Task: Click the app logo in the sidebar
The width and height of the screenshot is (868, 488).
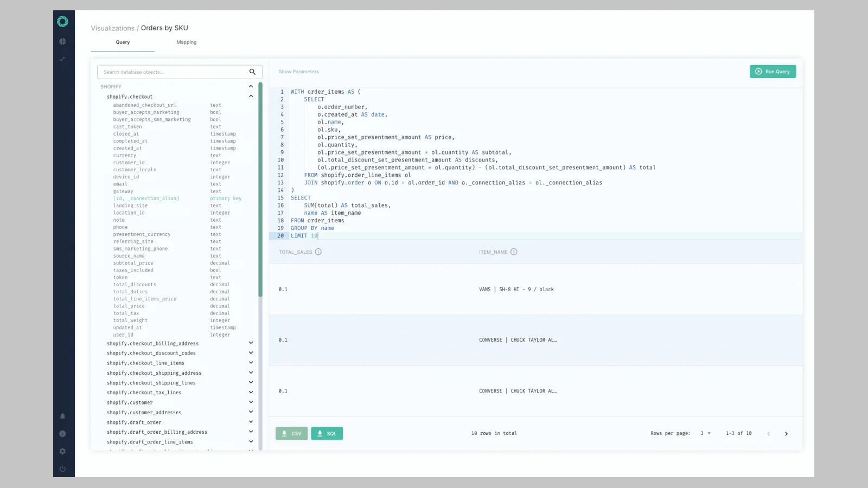Action: [x=62, y=22]
